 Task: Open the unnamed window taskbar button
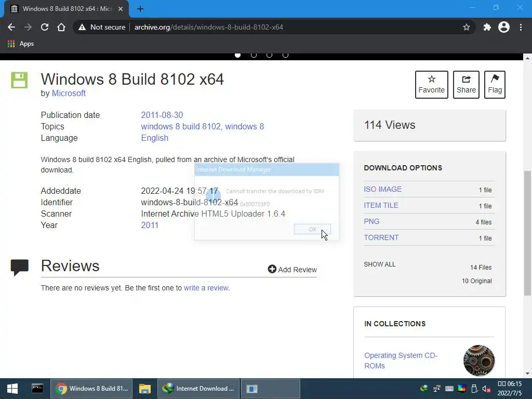(270, 389)
